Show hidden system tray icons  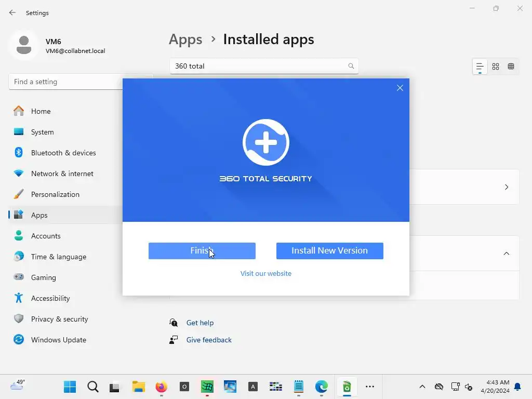point(422,387)
